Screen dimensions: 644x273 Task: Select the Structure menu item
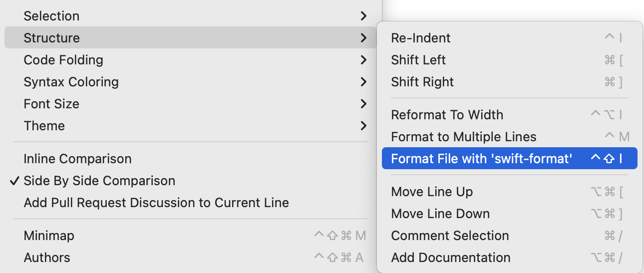point(51,38)
